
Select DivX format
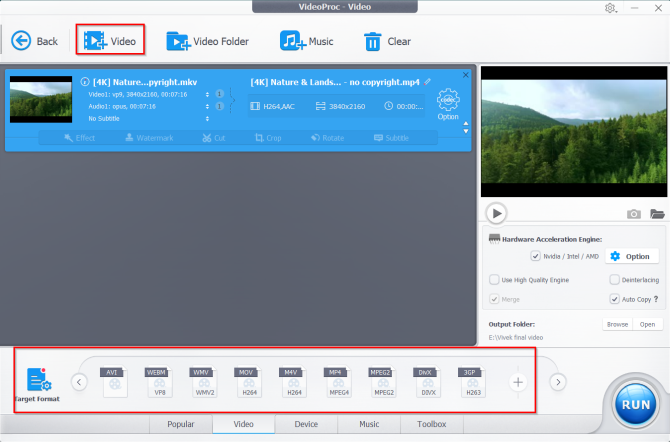tap(427, 382)
